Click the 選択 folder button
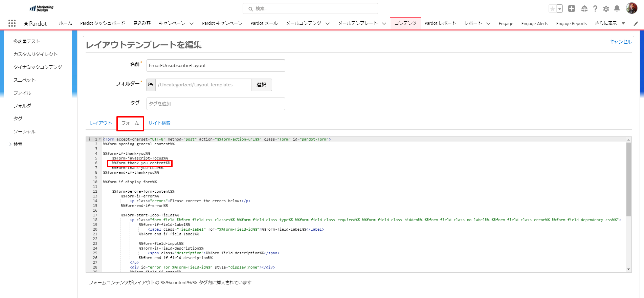Screen dimensions: 644x298 (261, 85)
